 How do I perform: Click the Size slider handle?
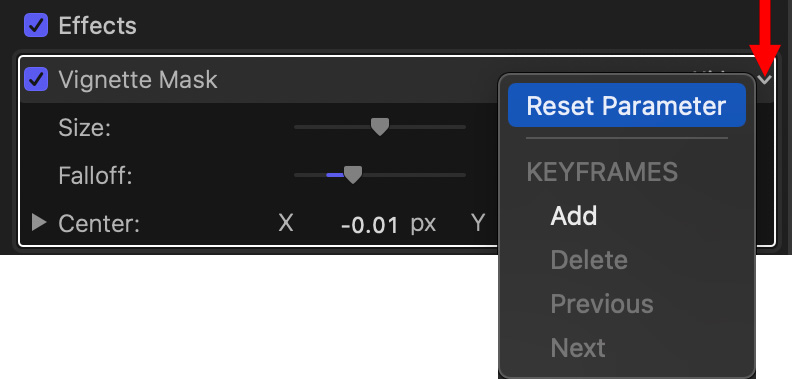(380, 127)
